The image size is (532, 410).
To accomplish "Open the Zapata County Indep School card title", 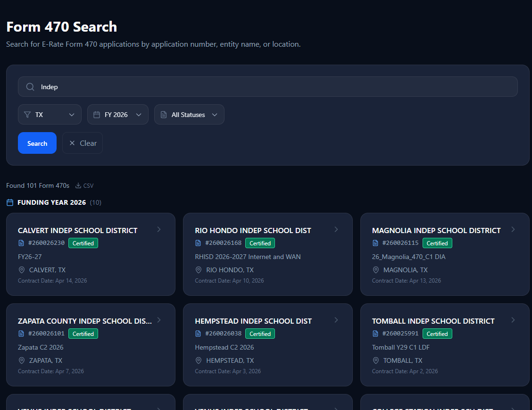I will pyautogui.click(x=85, y=321).
